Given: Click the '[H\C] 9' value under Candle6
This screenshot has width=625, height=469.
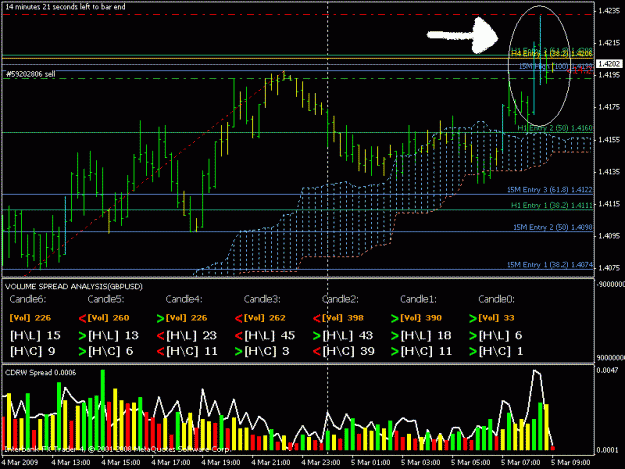Looking at the screenshot, I should point(33,351).
